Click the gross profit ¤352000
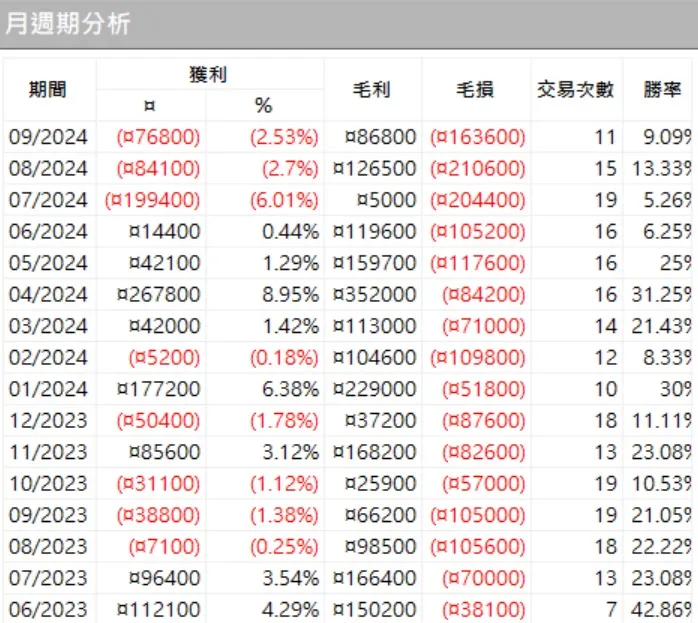The image size is (698, 623). point(374,294)
